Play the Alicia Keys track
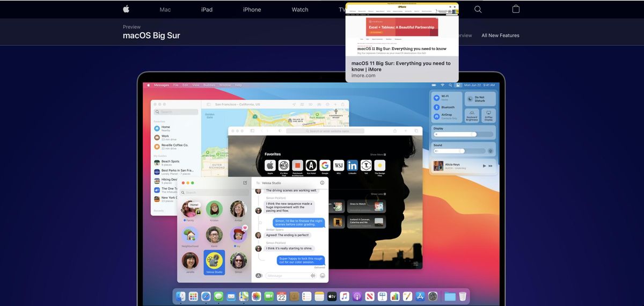This screenshot has height=306, width=644. point(485,166)
